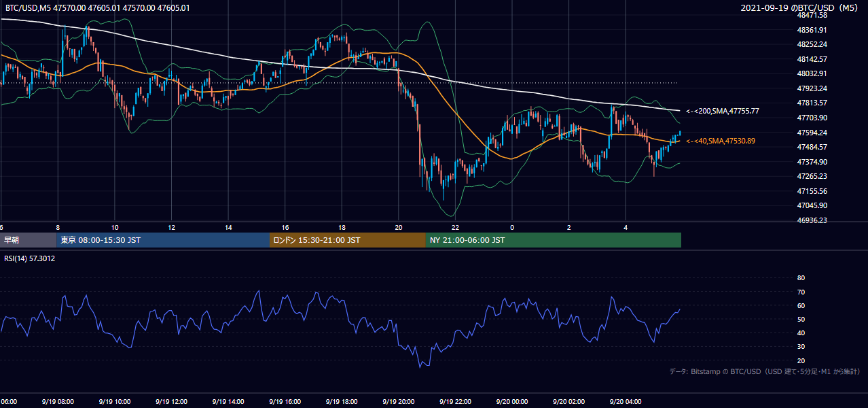The image size is (868, 408).
Task: Click price axis value 47484.57
Action: point(812,147)
